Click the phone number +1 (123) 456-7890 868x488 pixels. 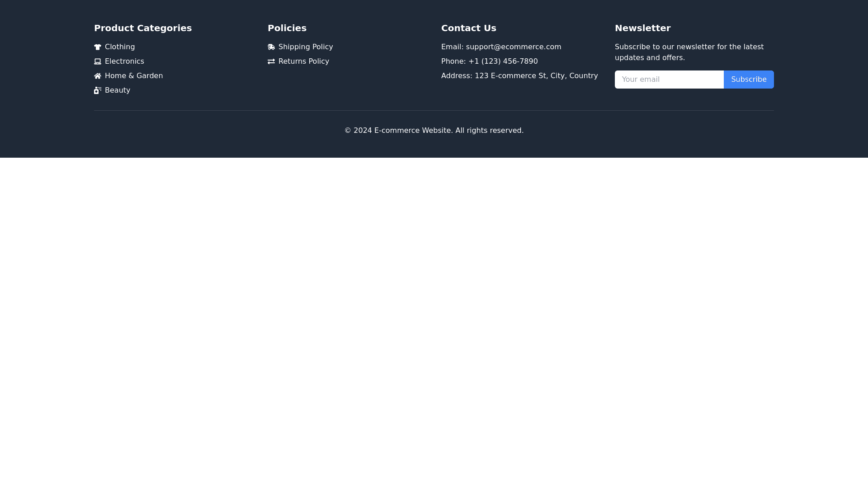coord(503,61)
